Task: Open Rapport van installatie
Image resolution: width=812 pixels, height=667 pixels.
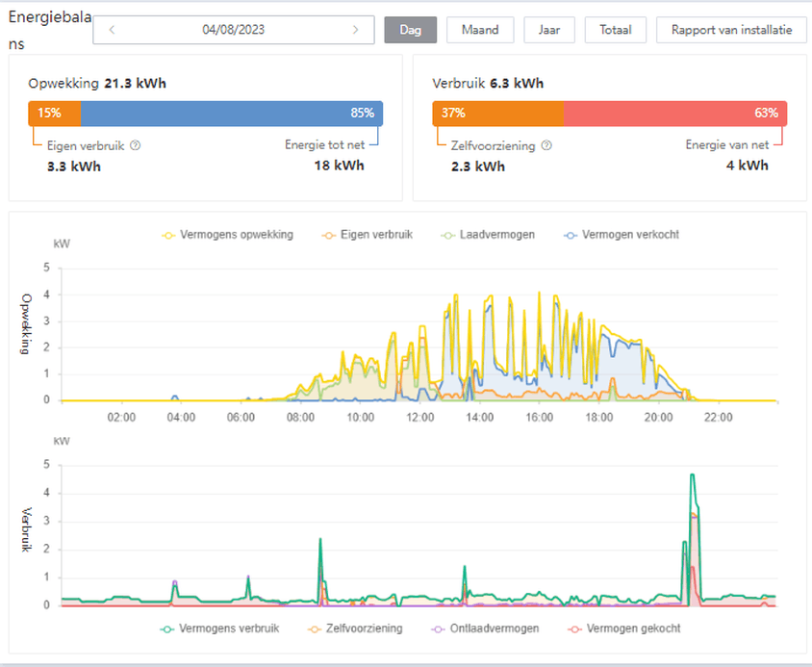Action: click(731, 30)
